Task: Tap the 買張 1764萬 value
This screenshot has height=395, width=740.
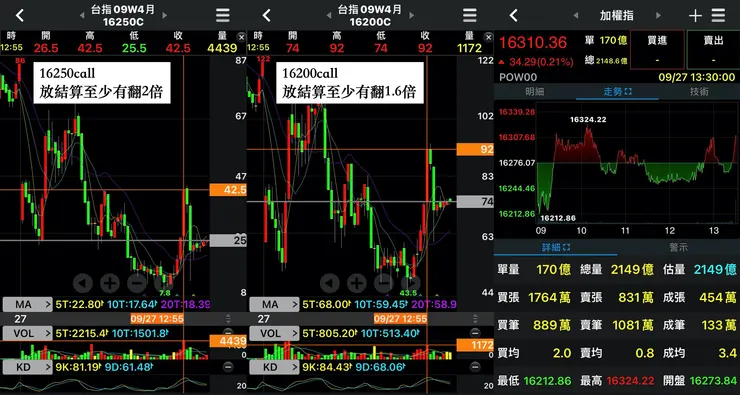Action: (x=549, y=297)
